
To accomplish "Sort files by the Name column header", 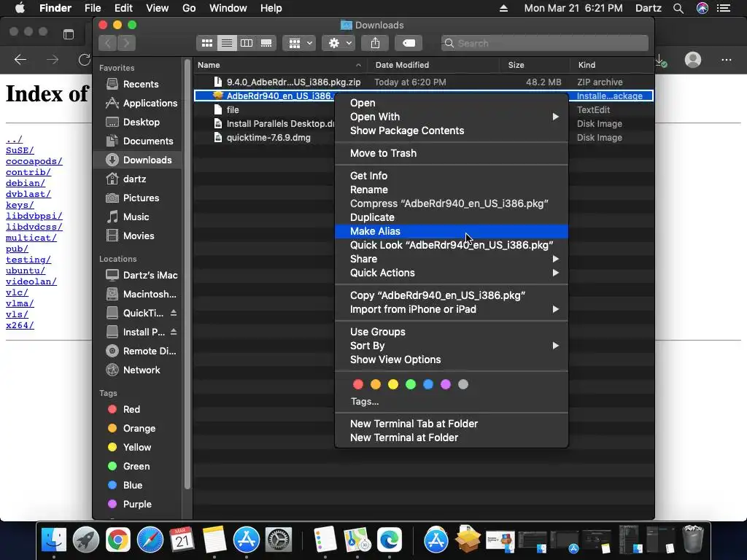I will click(x=280, y=65).
